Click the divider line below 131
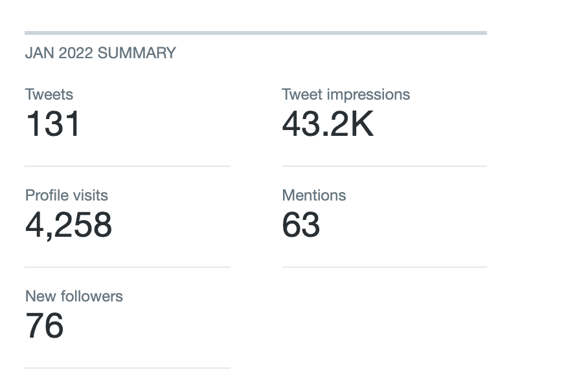This screenshot has width=566, height=392. [x=128, y=166]
